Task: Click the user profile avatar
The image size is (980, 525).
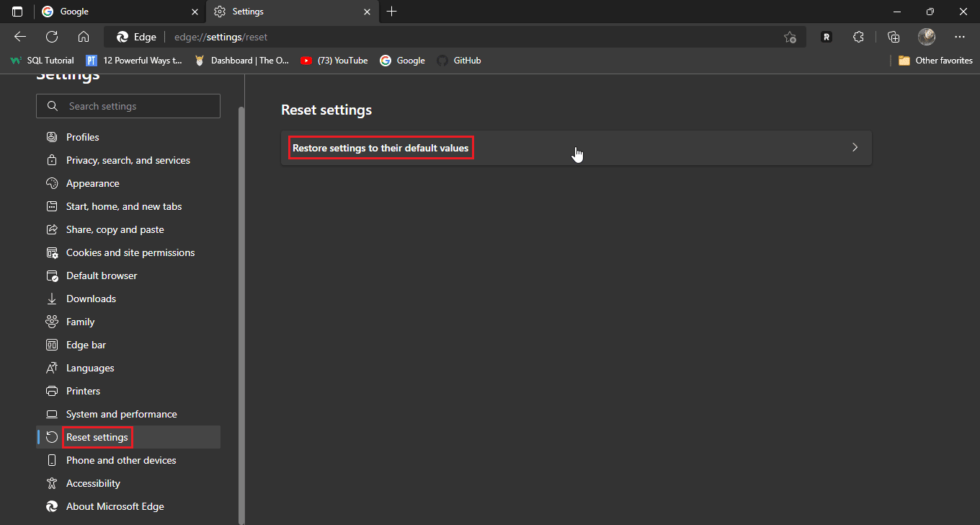Action: pos(927,37)
